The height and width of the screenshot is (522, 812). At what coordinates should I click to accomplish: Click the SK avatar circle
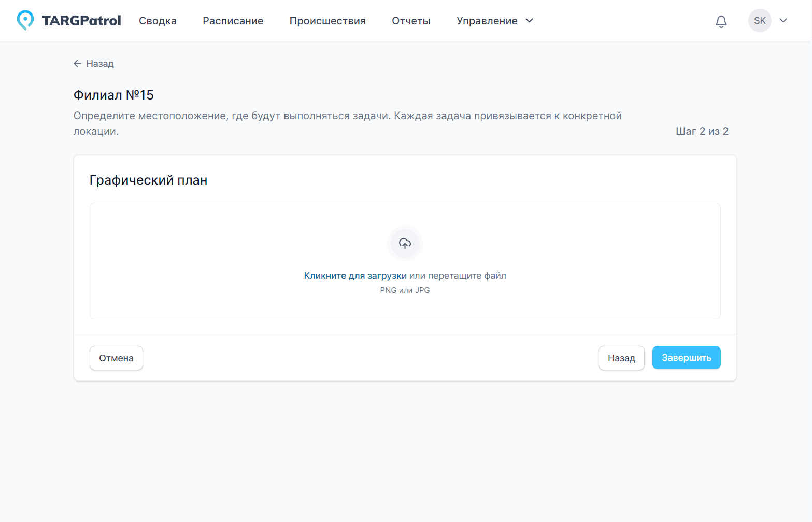[x=760, y=20]
